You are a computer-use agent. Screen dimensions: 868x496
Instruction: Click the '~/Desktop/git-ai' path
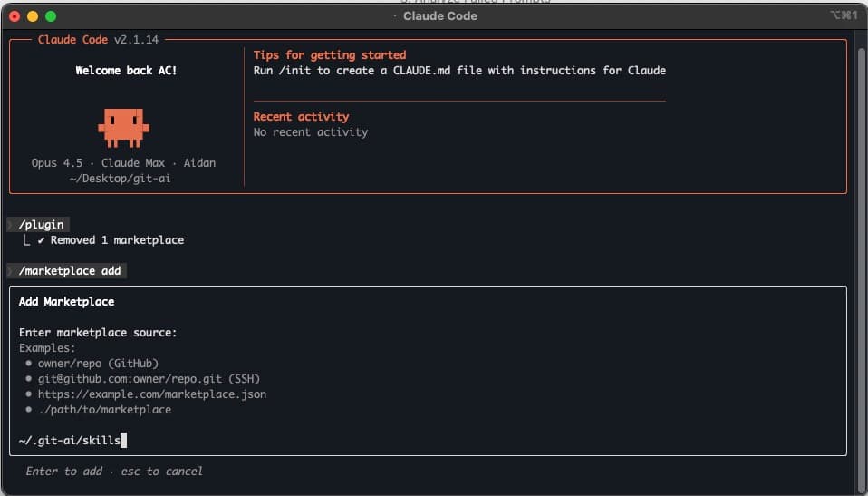[121, 179]
